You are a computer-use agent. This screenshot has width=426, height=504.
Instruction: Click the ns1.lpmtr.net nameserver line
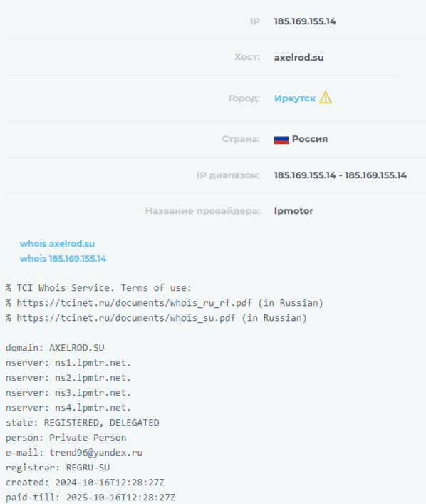coord(68,363)
